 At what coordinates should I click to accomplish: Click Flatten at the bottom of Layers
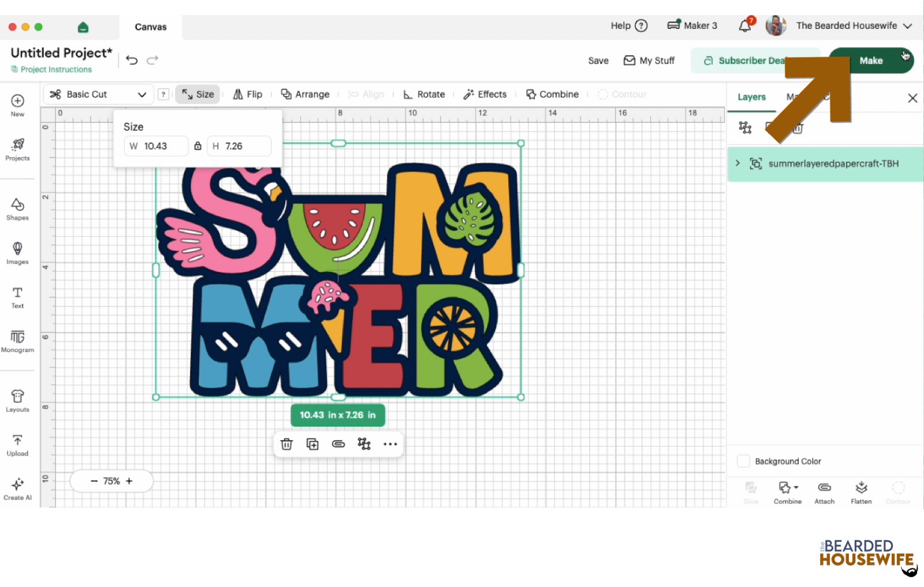coord(861,492)
